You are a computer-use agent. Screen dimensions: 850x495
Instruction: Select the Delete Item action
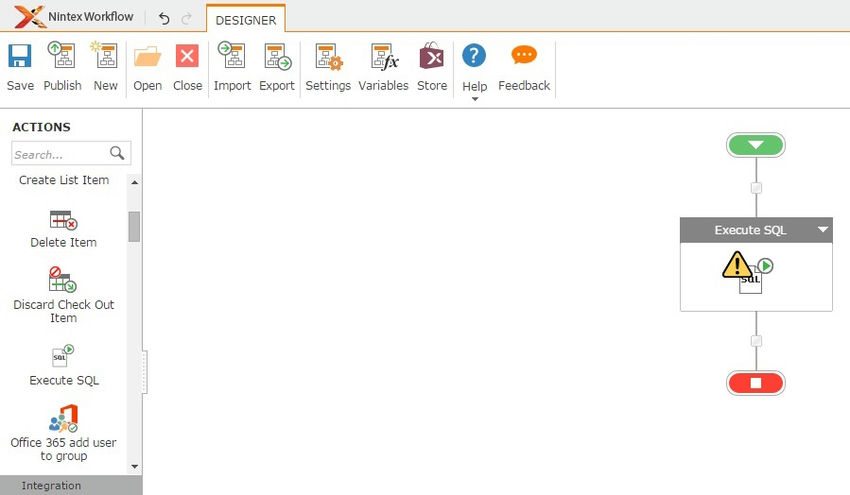tap(63, 229)
